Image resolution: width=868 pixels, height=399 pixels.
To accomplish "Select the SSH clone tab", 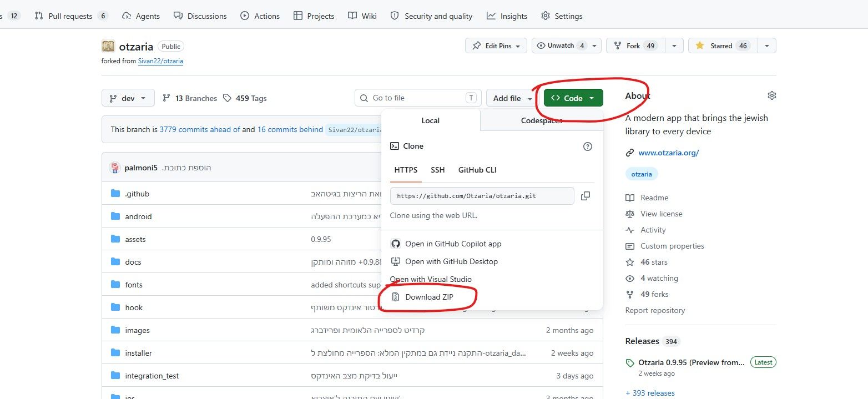I will tap(438, 170).
